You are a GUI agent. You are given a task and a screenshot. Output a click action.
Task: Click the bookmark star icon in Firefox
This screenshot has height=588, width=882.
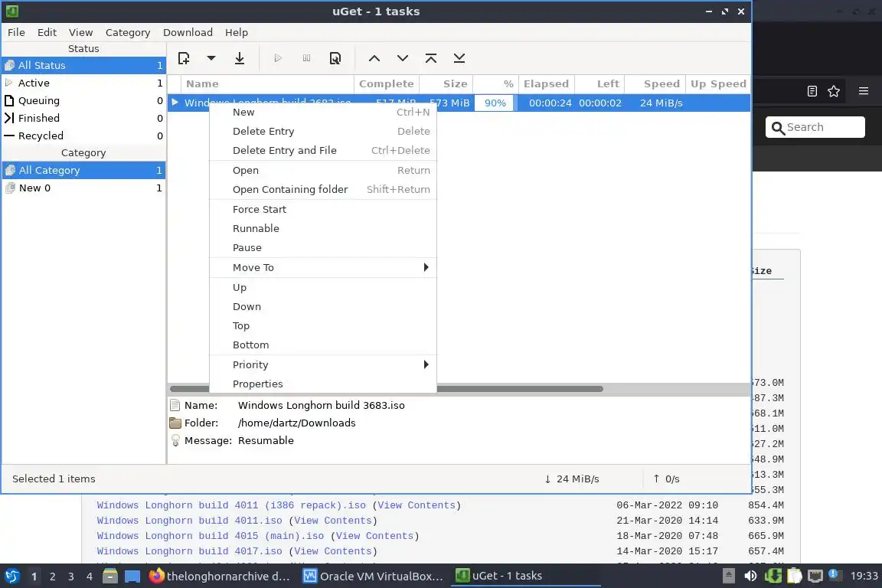pos(834,91)
